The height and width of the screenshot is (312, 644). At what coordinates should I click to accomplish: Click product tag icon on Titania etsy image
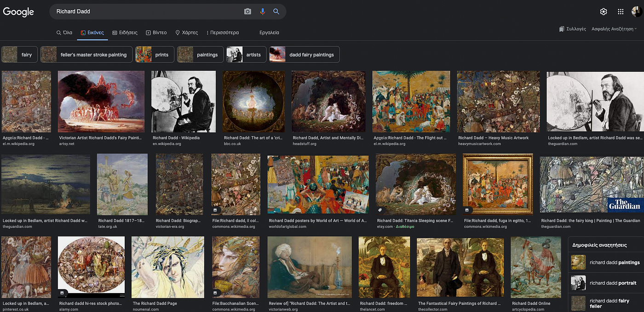tap(380, 210)
